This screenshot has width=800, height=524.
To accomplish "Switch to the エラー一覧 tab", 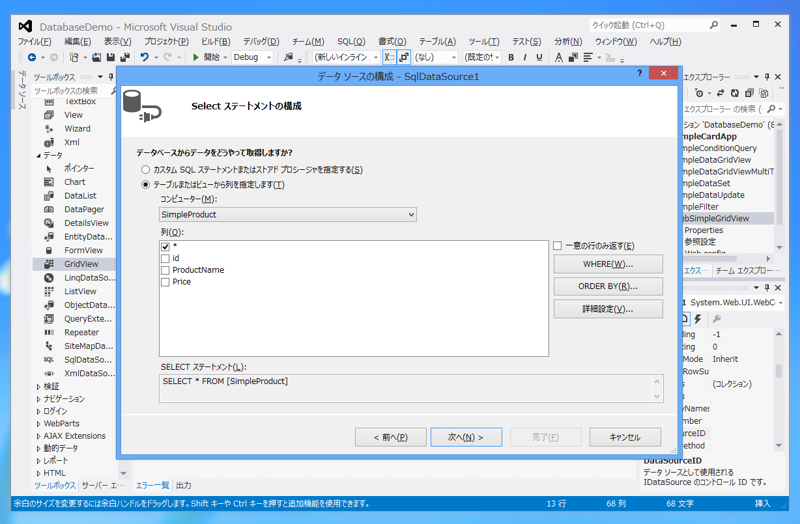I will (152, 485).
